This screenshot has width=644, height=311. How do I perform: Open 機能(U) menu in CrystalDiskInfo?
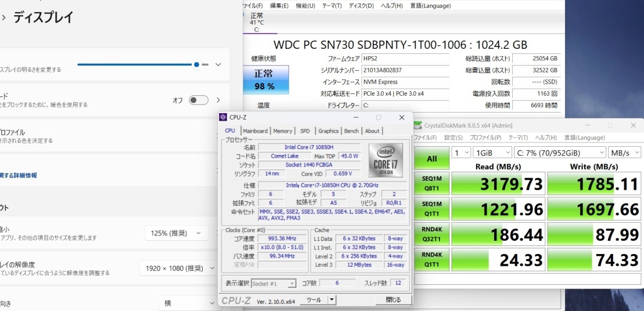pyautogui.click(x=305, y=6)
